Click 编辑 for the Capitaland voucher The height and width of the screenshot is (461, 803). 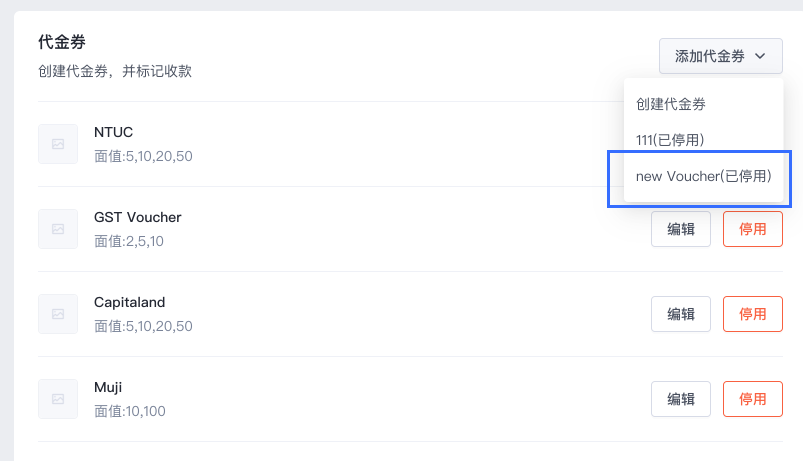coord(681,314)
